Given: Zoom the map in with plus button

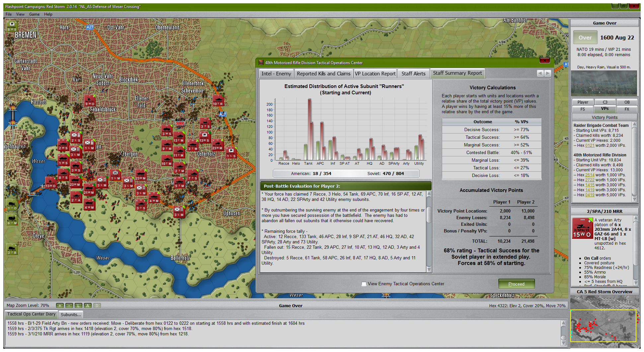Looking at the screenshot, I should 60,306.
